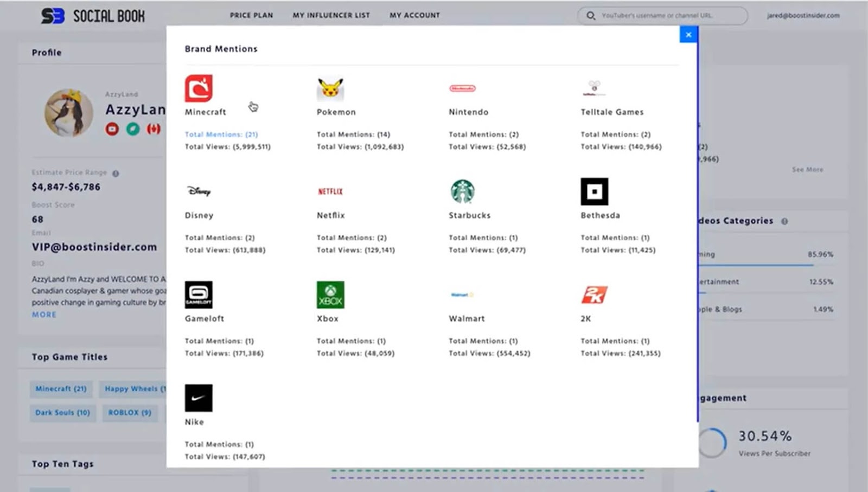Screen dimensions: 868x492
Task: Click the Nike brand name
Action: point(194,422)
